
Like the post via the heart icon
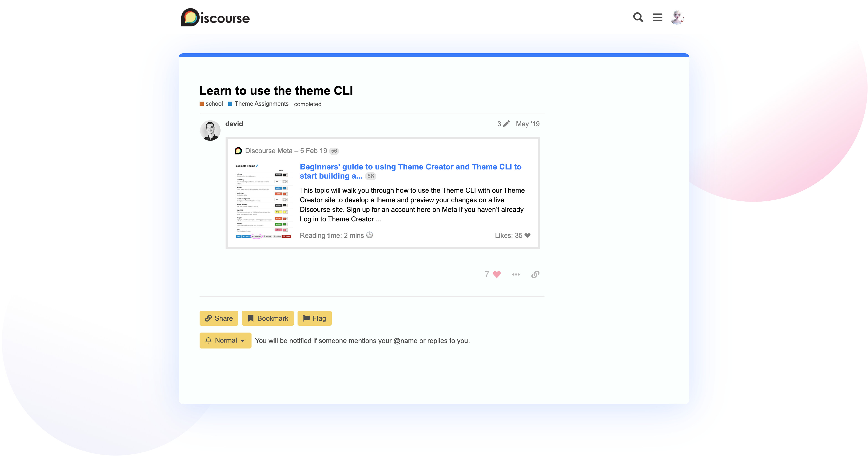pos(497,274)
